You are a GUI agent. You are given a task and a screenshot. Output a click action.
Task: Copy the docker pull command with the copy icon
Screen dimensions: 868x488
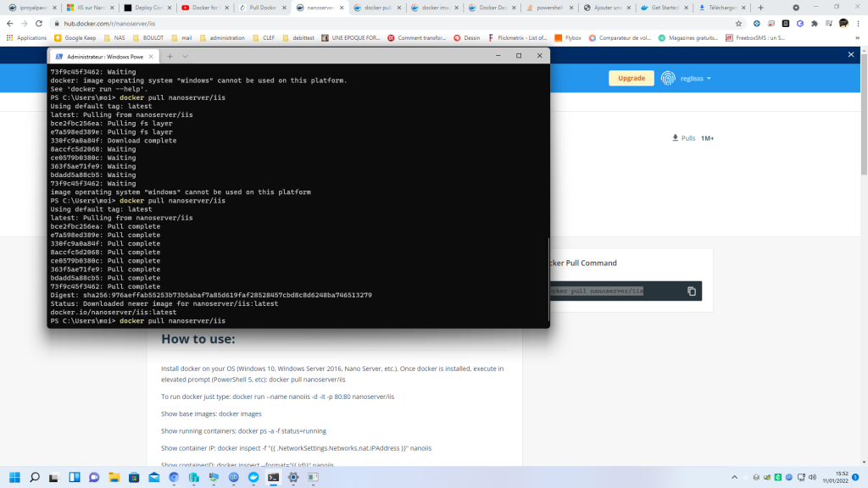[692, 291]
